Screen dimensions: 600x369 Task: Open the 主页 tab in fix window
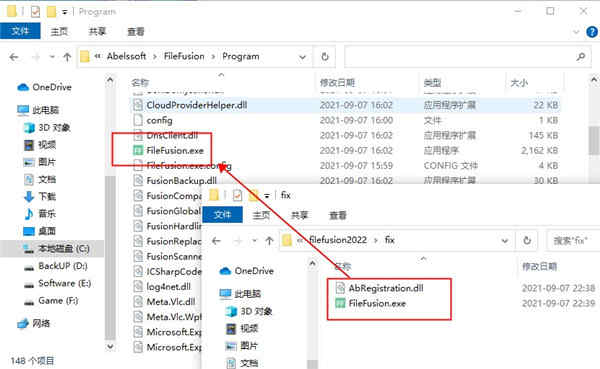(261, 215)
